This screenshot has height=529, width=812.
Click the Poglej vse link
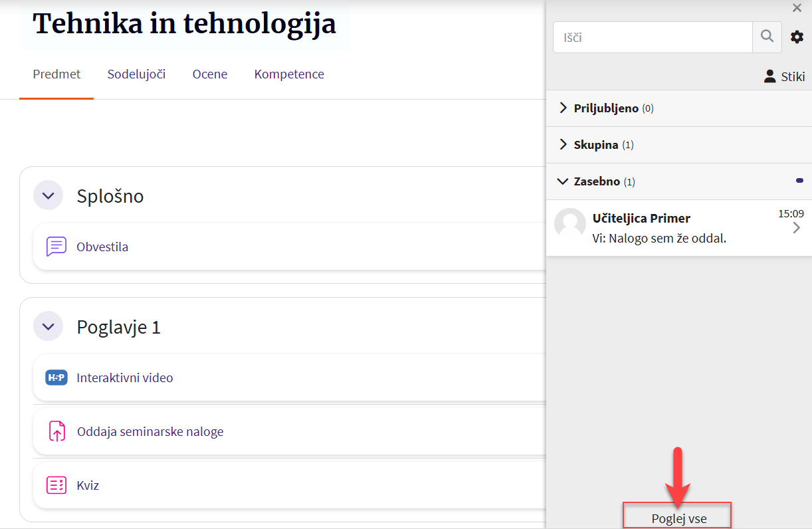678,518
